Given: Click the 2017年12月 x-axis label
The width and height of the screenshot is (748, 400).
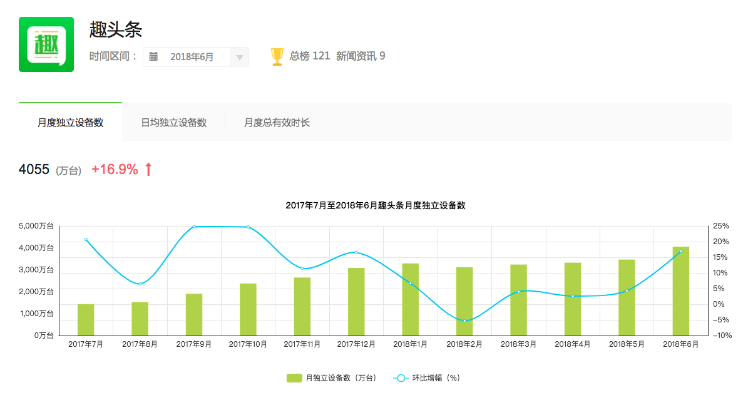Looking at the screenshot, I should coord(356,344).
